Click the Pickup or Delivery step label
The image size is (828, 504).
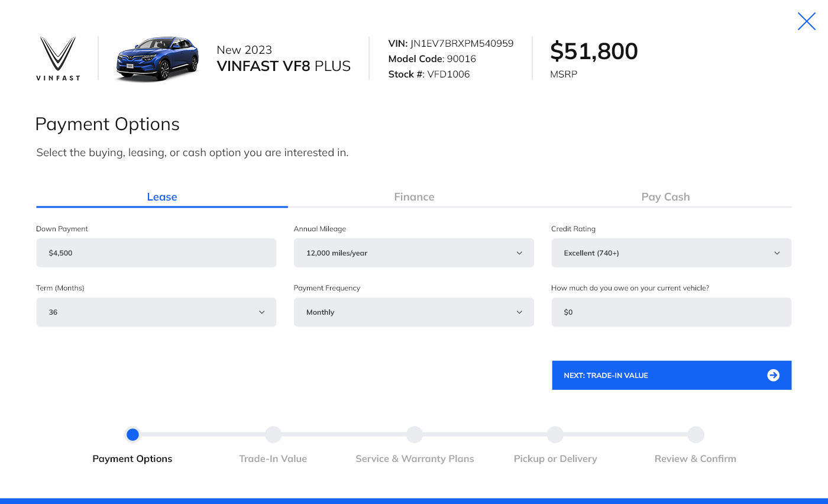click(555, 458)
